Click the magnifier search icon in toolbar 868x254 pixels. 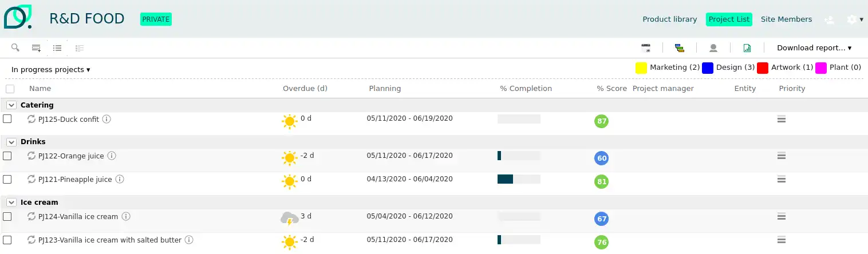[x=15, y=48]
